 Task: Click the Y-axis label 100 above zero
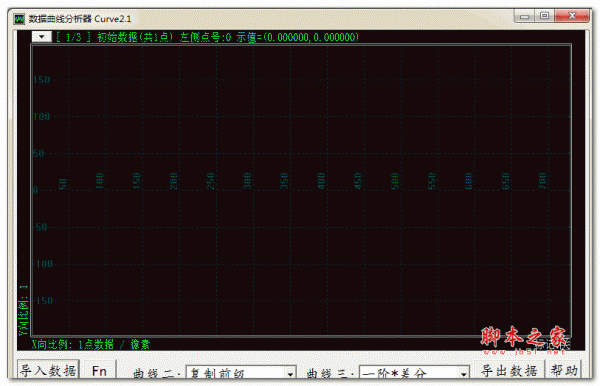[42, 116]
